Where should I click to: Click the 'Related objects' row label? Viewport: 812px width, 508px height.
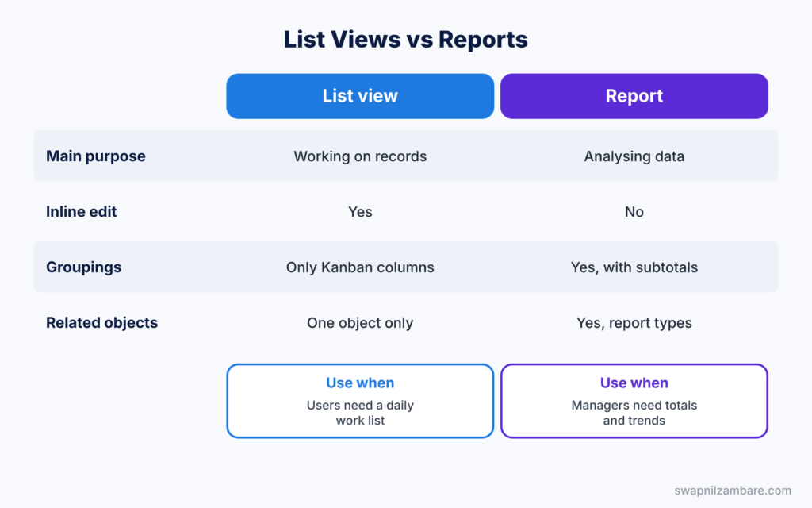(101, 322)
